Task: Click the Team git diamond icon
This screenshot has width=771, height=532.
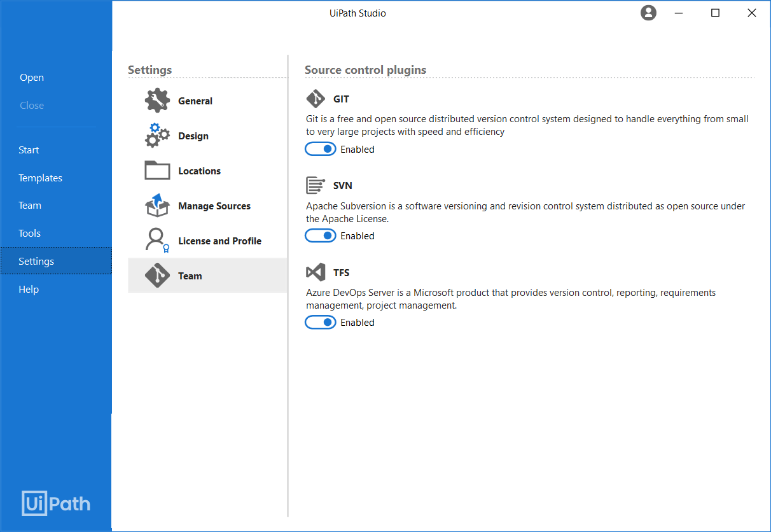Action: (157, 276)
